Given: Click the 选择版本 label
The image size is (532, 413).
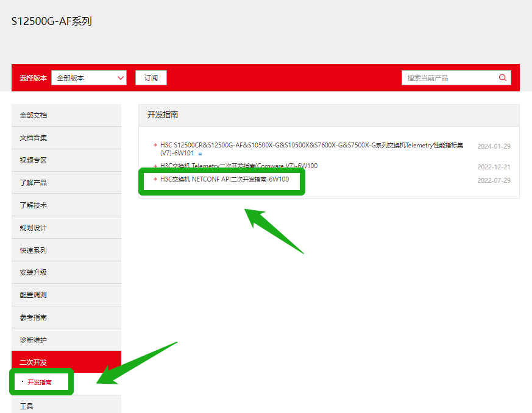Looking at the screenshot, I should point(33,78).
